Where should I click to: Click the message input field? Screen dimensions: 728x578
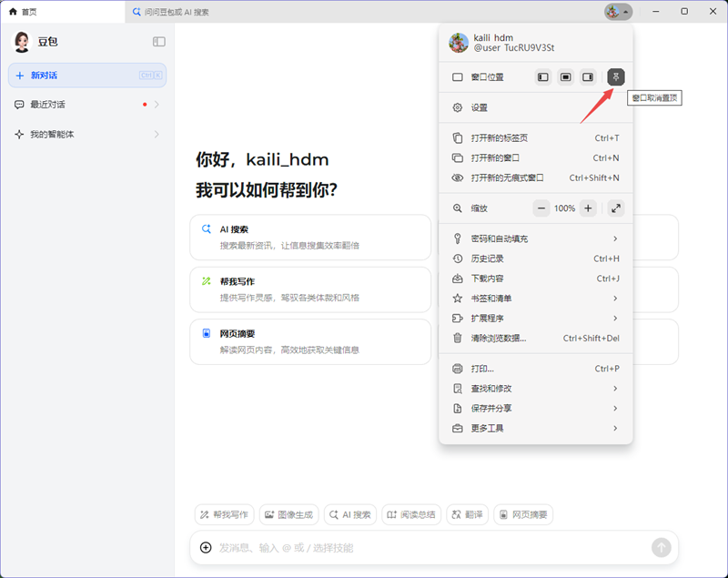364,548
